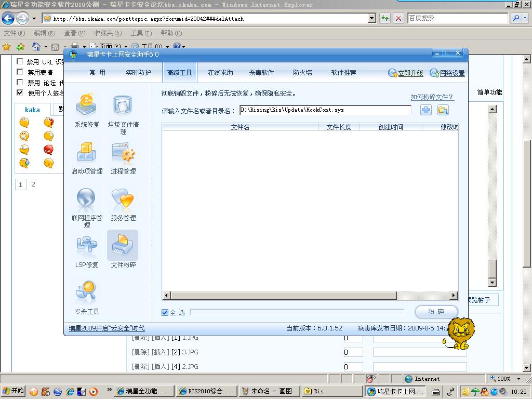The image size is (532, 399).
Task: Toggle the 全选 select all checkbox
Action: click(x=165, y=312)
